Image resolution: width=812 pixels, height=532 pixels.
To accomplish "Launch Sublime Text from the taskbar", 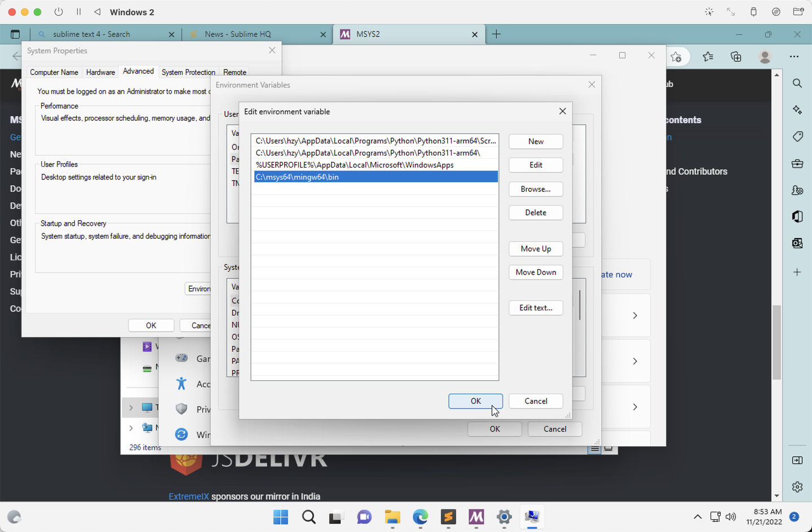I will coord(448,517).
